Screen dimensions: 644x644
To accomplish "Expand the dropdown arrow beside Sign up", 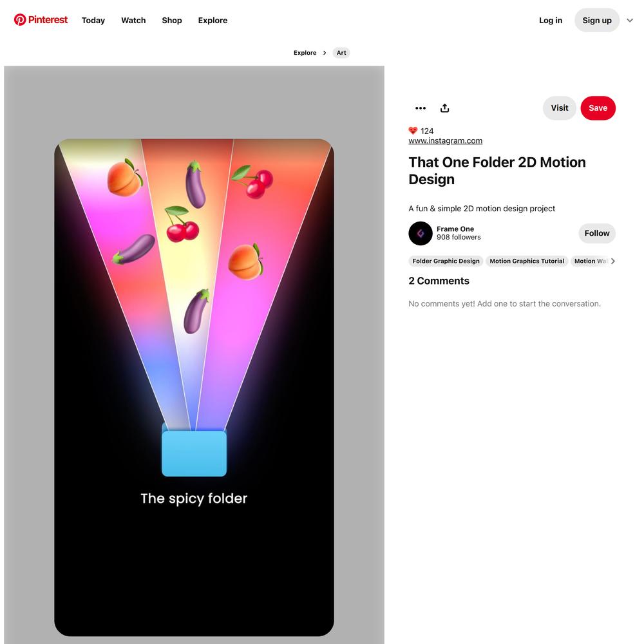I will [x=630, y=20].
